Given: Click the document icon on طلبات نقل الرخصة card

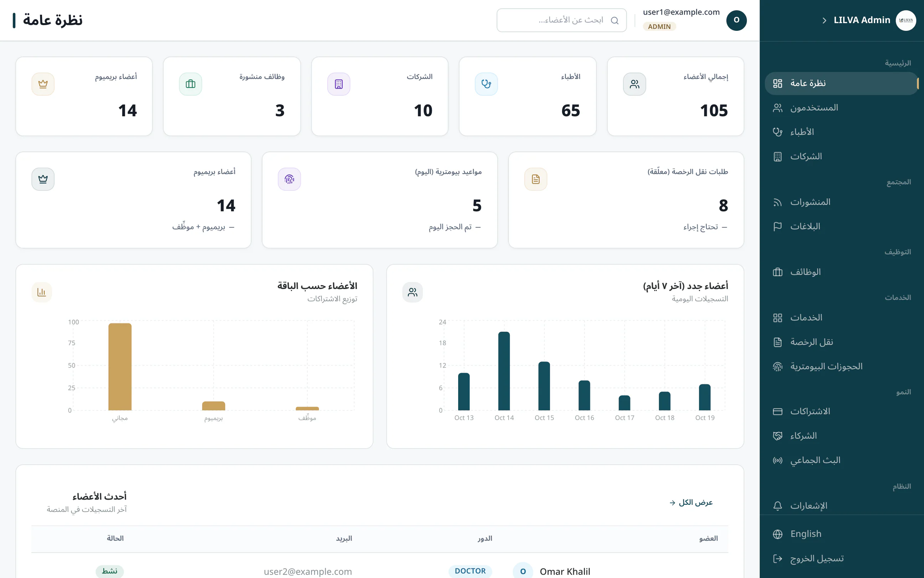Looking at the screenshot, I should 536,179.
